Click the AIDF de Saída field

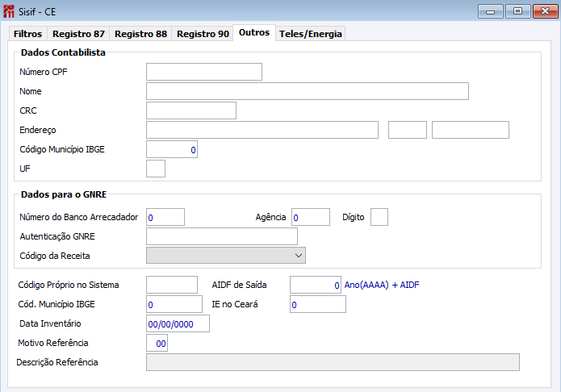coord(316,285)
